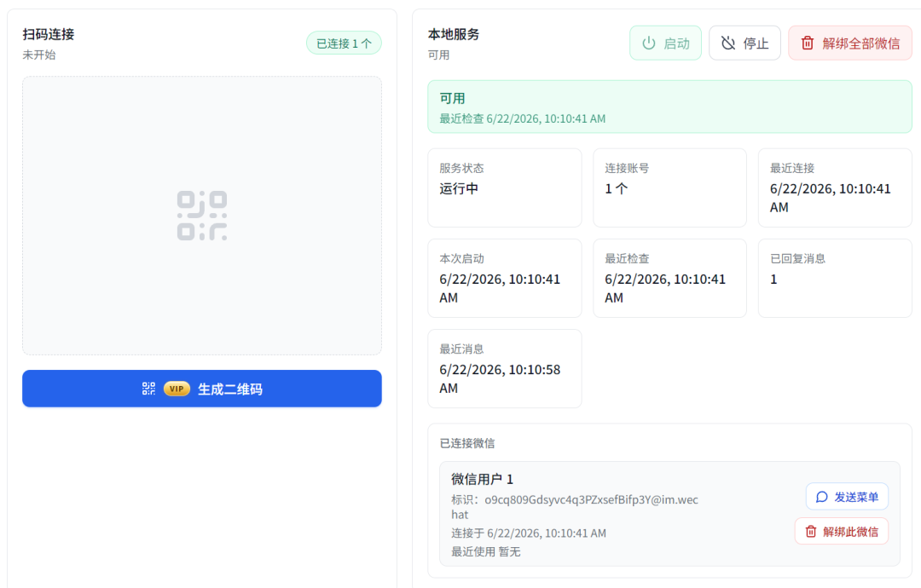Click the 连接于 6/22/2026 line
921x588 pixels.
(x=529, y=533)
